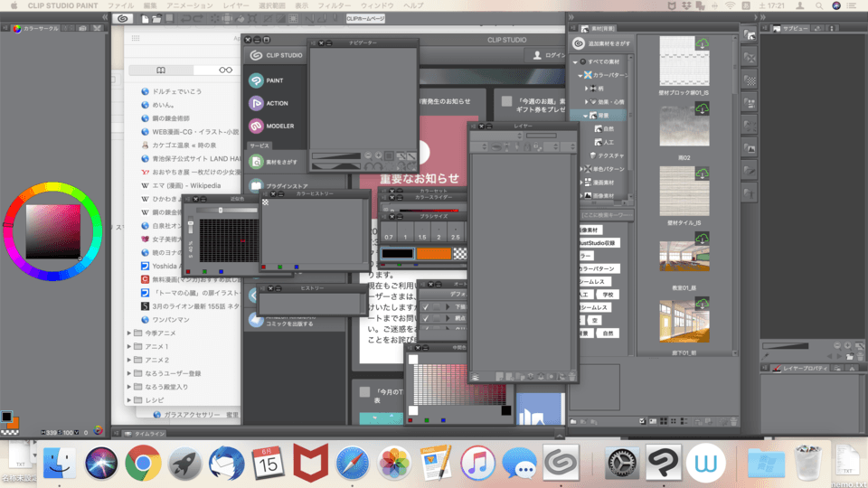Open the first material folder palette icon
Viewport: 868px width, 488px height.
coord(750,35)
